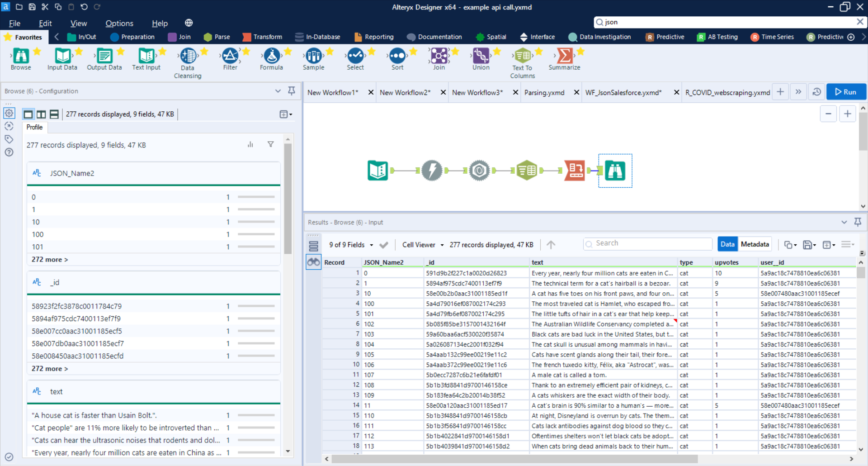
Task: Open the profile filter funnel icon
Action: (270, 144)
